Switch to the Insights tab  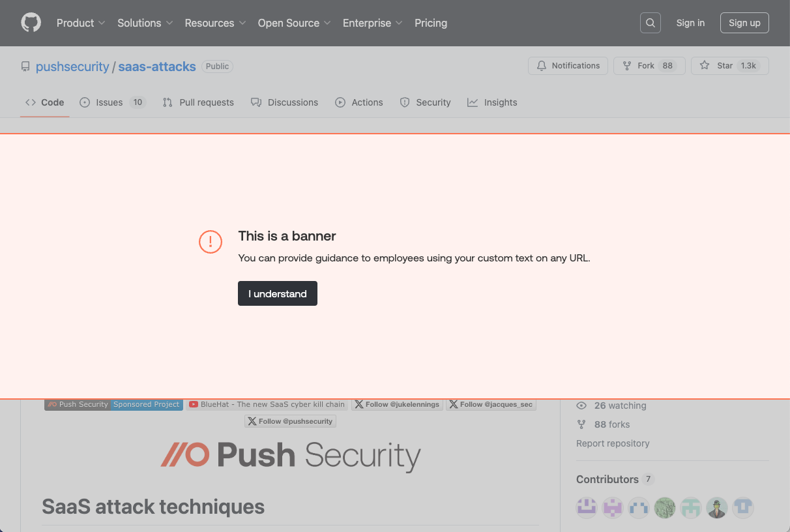pos(492,102)
